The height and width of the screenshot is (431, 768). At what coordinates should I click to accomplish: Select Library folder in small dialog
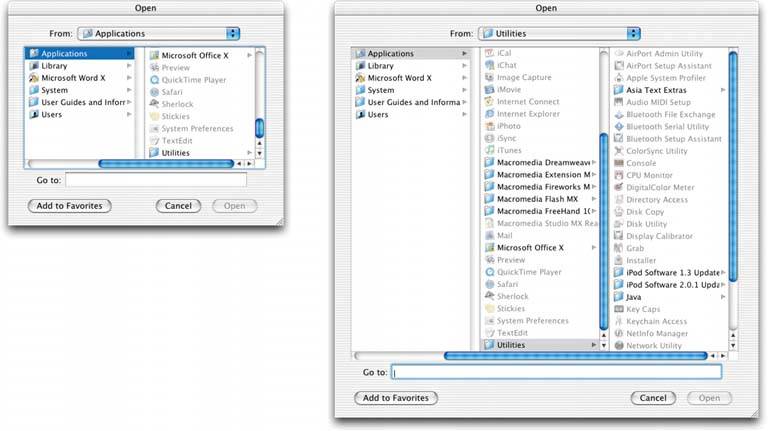pos(80,66)
